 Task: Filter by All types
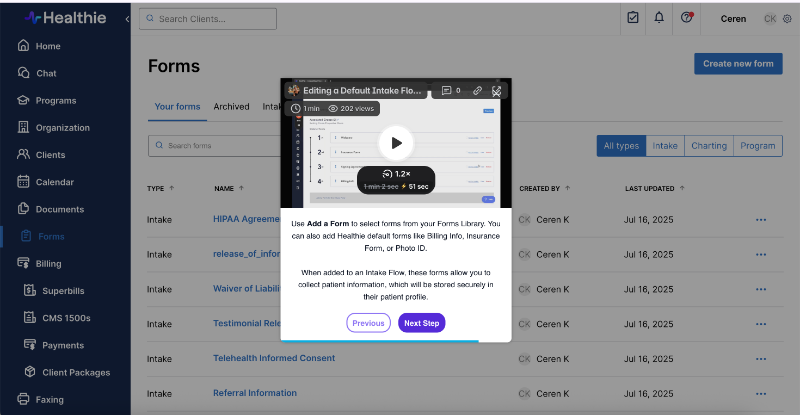coord(621,146)
